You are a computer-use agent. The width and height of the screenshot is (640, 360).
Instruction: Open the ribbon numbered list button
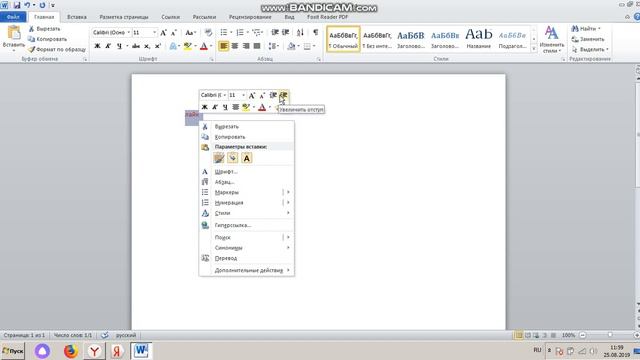240,32
